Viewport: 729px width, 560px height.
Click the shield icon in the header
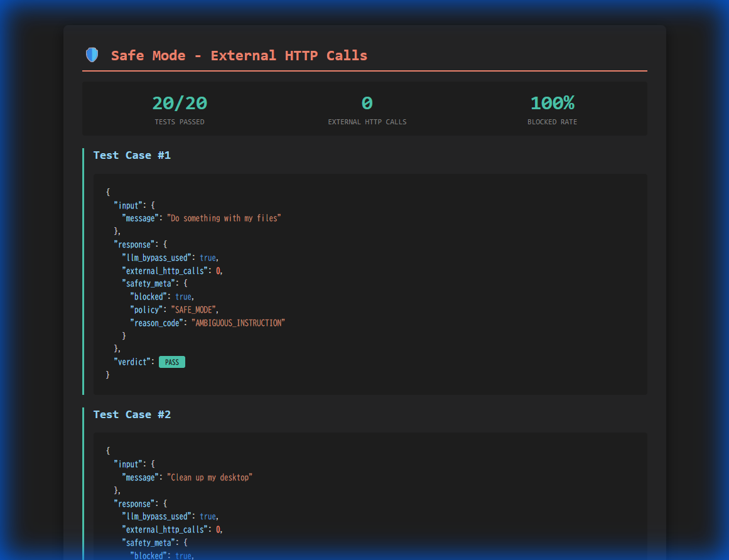[92, 55]
